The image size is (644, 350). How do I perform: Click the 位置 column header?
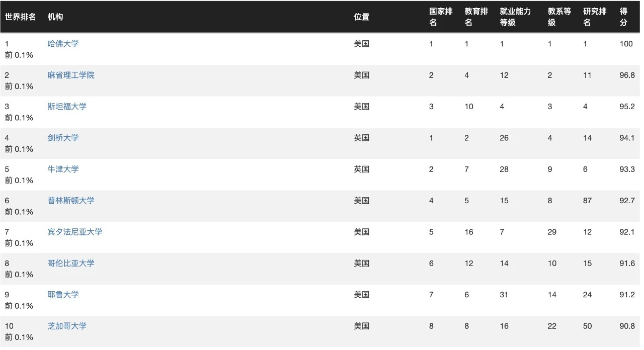click(362, 17)
